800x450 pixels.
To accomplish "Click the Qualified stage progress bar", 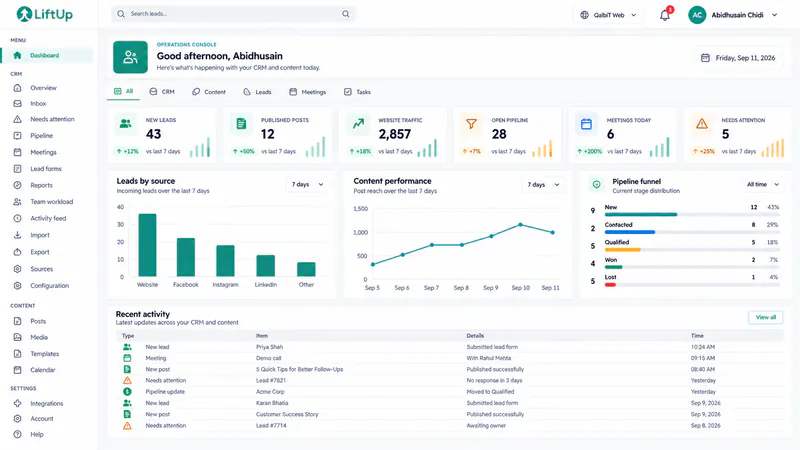I will [x=692, y=249].
